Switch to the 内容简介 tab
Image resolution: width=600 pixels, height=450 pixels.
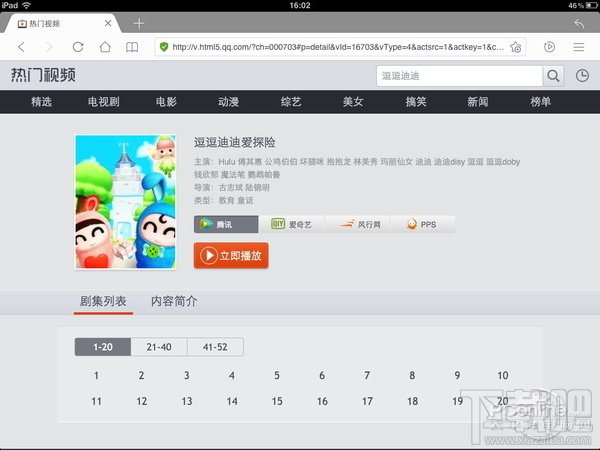pyautogui.click(x=174, y=302)
